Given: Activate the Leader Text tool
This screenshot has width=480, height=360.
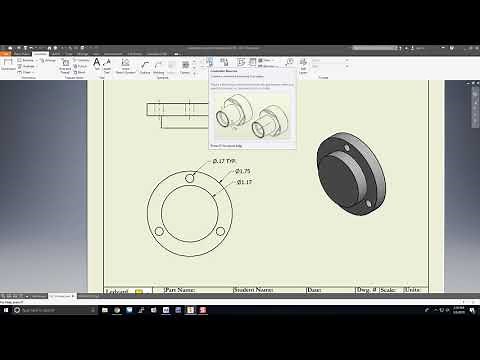Looking at the screenshot, I should point(107,66).
